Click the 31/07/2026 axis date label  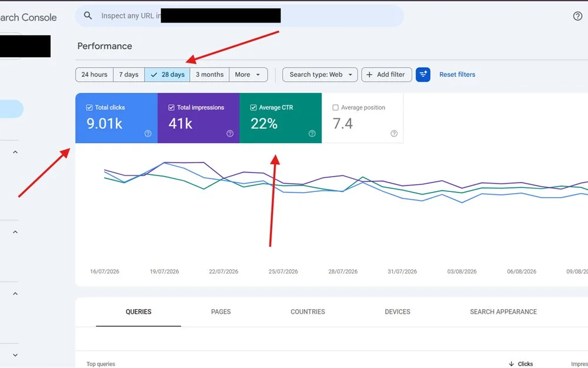402,271
